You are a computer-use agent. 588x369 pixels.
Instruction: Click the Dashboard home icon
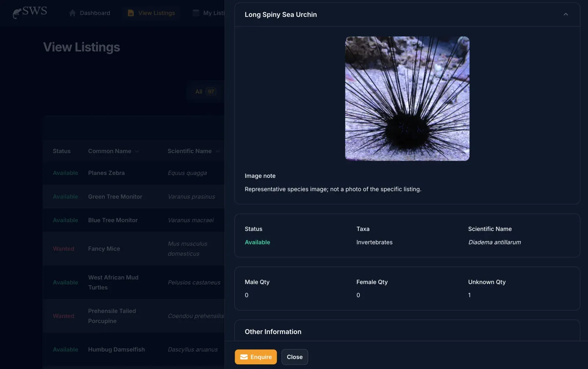click(x=72, y=13)
